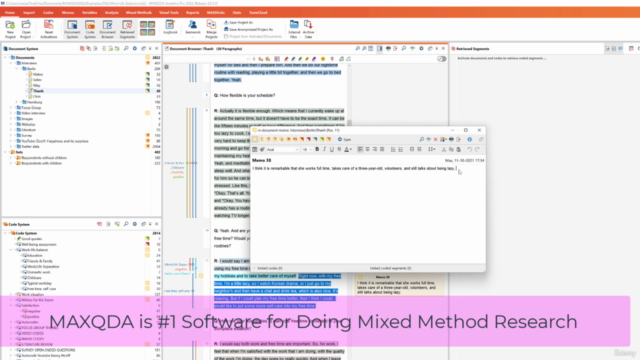Screen dimensions: 640x360
Task: Collapse the Interviews folder in Document System
Action: (x=11, y=63)
